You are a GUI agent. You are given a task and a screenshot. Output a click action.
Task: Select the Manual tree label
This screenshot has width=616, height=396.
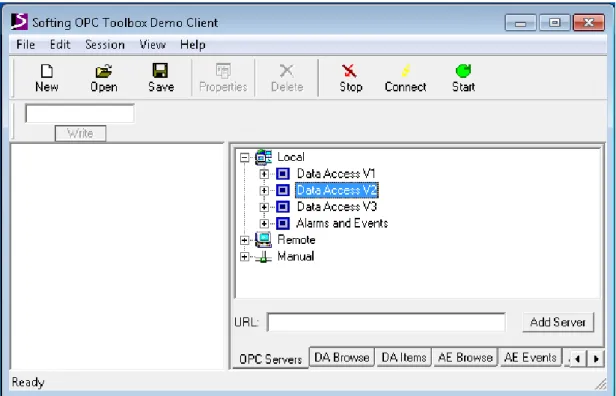click(x=296, y=257)
